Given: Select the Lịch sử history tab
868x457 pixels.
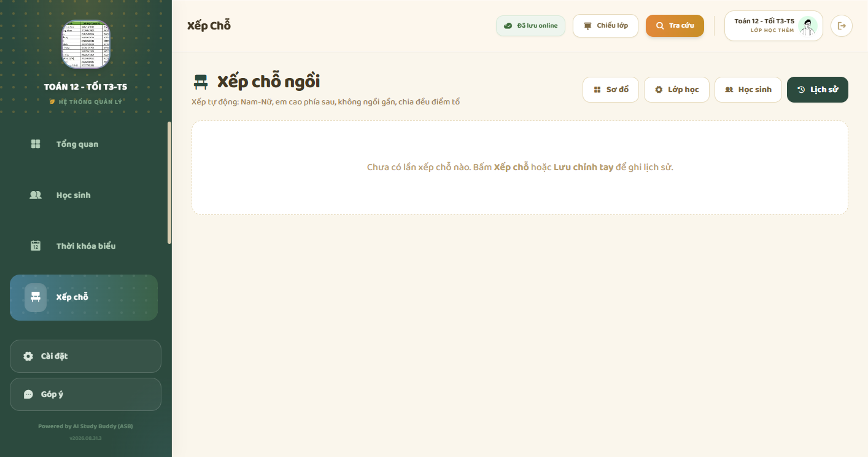Looking at the screenshot, I should [818, 90].
